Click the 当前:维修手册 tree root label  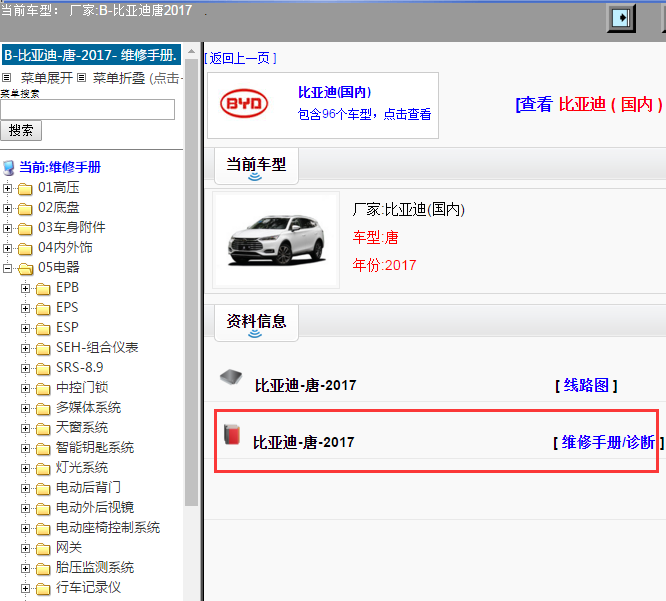[60, 167]
